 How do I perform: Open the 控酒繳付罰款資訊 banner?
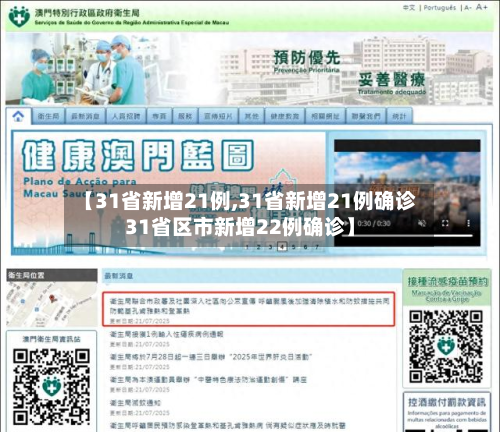[x=447, y=412]
